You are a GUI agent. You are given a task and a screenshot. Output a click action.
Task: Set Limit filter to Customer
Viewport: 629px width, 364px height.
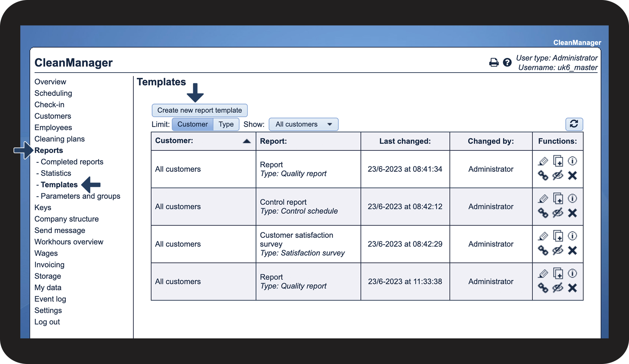click(x=193, y=124)
